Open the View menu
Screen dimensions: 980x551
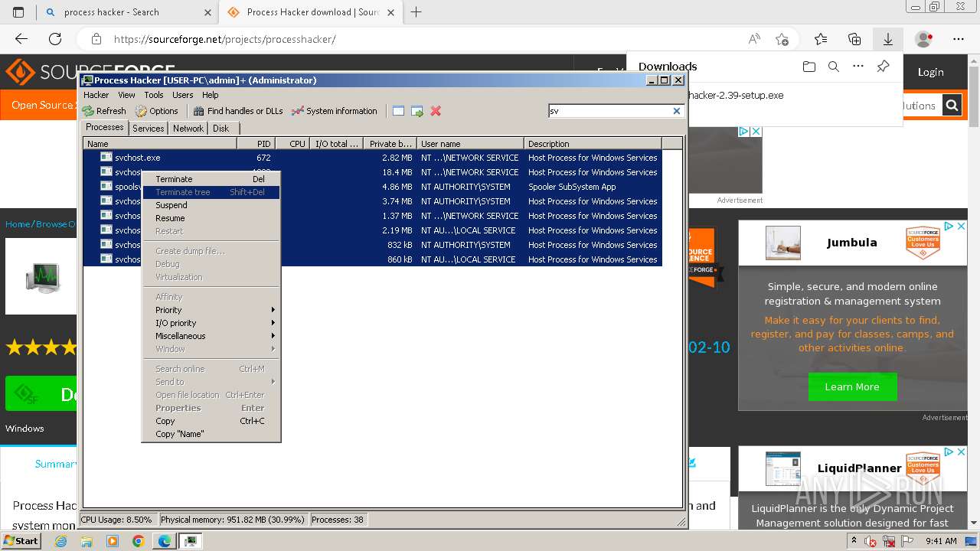pos(126,95)
